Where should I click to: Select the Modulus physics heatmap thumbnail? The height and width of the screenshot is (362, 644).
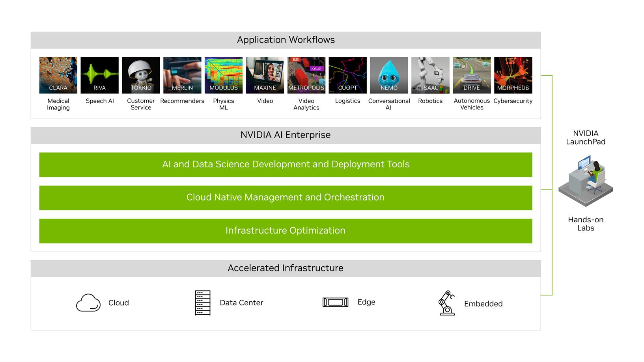(224, 75)
